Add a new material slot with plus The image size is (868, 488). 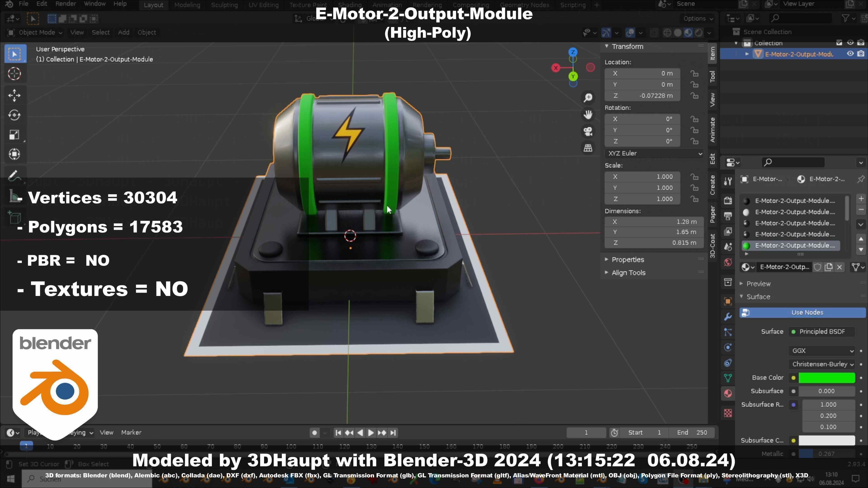861,199
